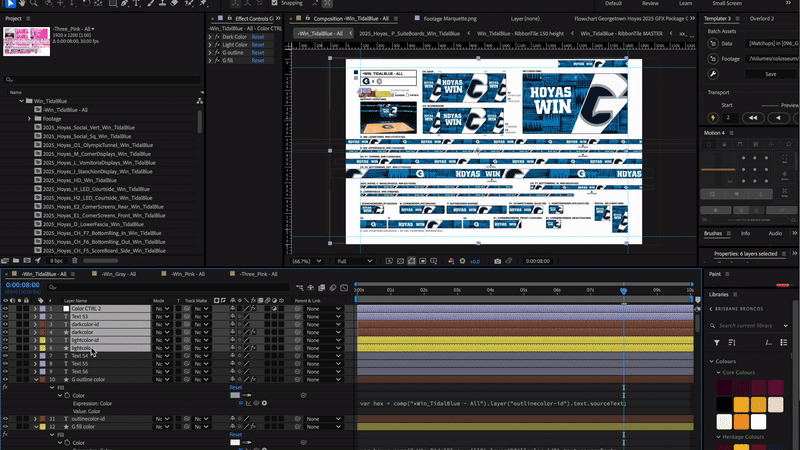Click the white colour swatch in Core Colours
This screenshot has height=450, width=800.
point(758,422)
